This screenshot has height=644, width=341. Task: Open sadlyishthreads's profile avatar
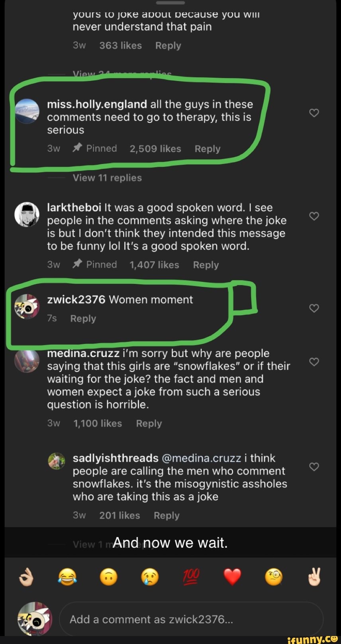pyautogui.click(x=56, y=461)
